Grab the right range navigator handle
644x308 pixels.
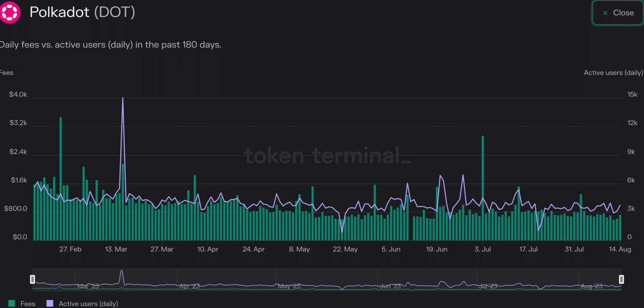621,279
